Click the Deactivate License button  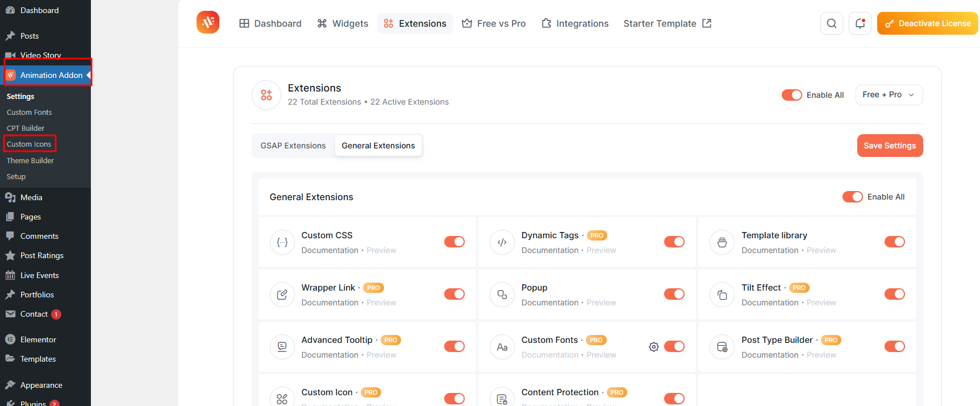coord(928,23)
